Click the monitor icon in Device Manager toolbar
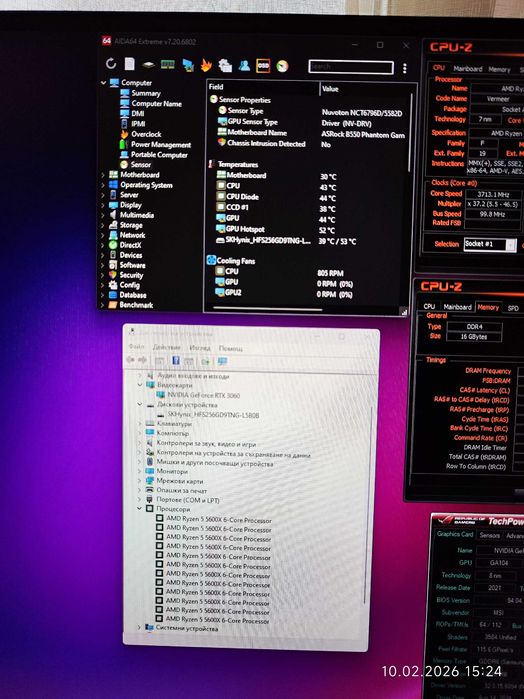The height and width of the screenshot is (699, 524). pos(222,361)
